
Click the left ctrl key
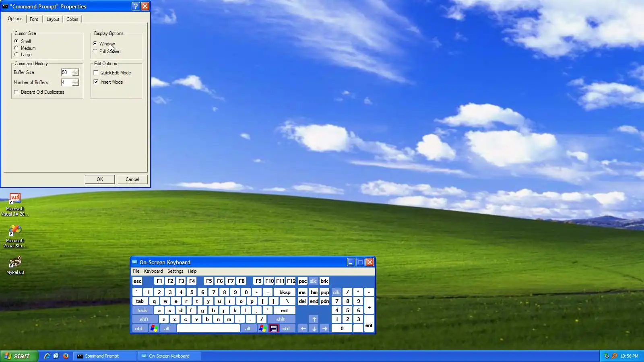coord(139,329)
